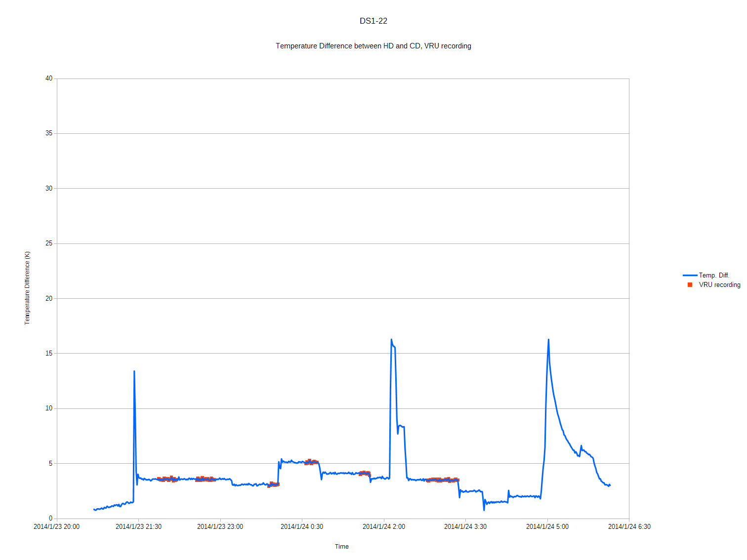The height and width of the screenshot is (560, 747).
Task: Click the 40 label on the y-axis
Action: point(49,79)
